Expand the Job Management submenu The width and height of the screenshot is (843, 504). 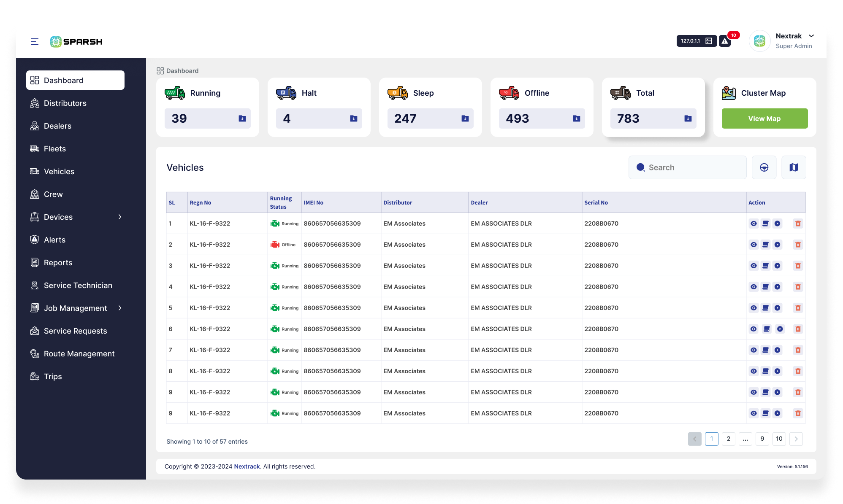pos(120,308)
